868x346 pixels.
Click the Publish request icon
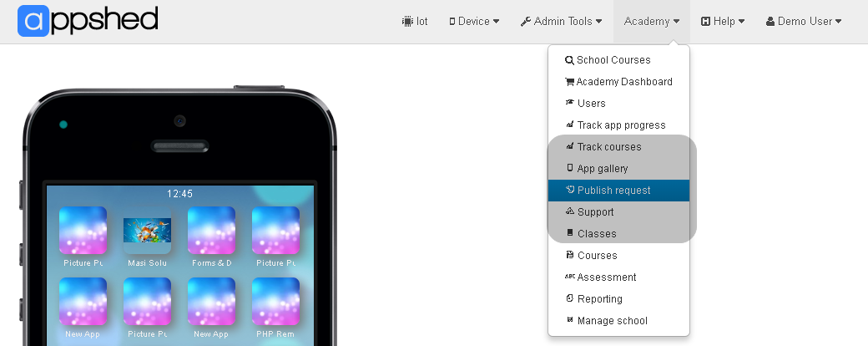570,190
